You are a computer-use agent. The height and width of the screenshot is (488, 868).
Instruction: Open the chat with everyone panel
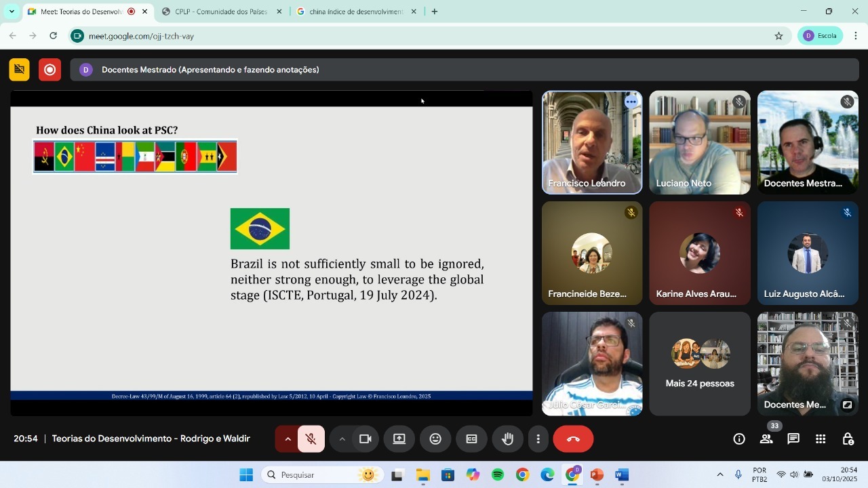[x=793, y=439]
